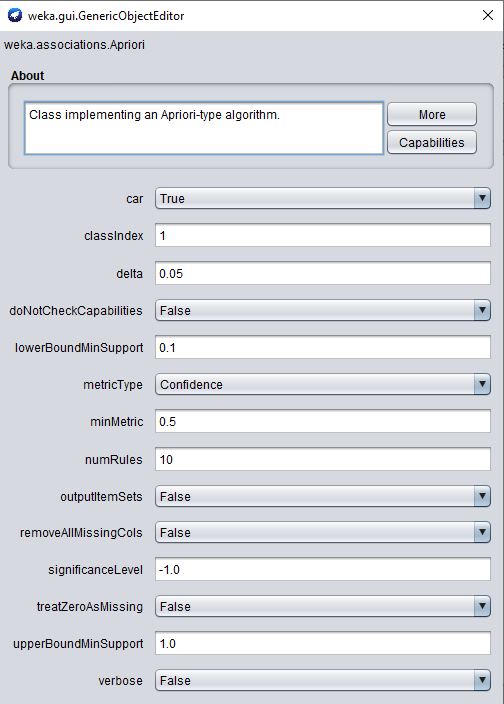Expand the doNotCheckCapabilities dropdown
The height and width of the screenshot is (704, 504).
point(323,310)
